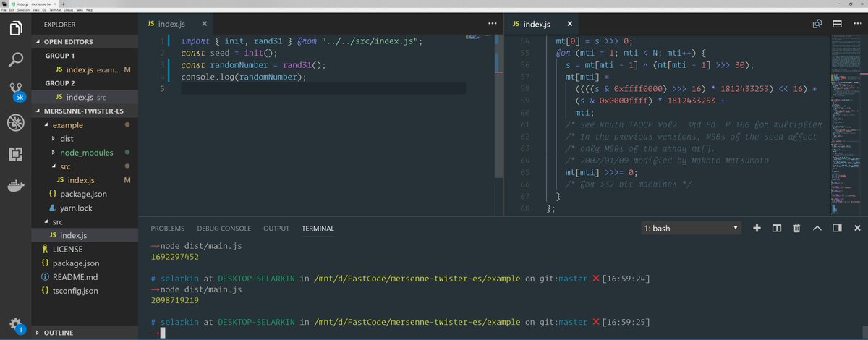868x340 pixels.
Task: Close the left index.js editor tab
Action: click(x=205, y=24)
